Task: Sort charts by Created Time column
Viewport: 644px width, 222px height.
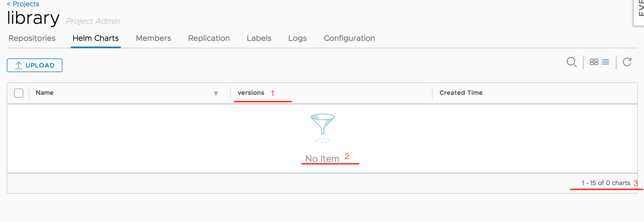Action: point(461,93)
